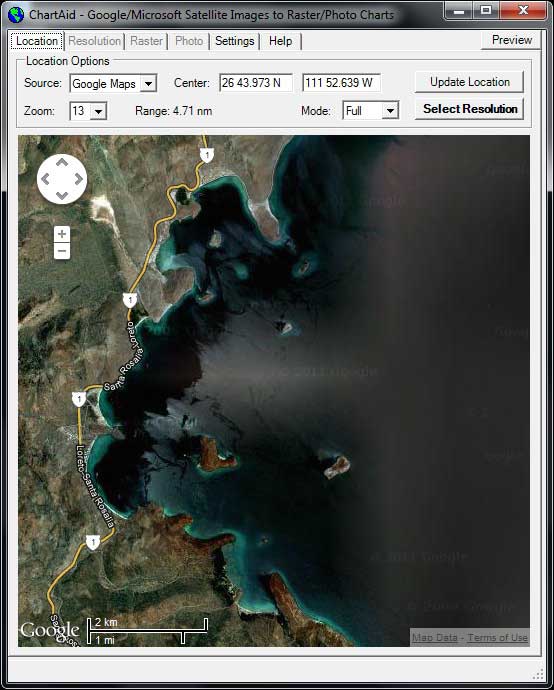Click the Select Resolution button
Viewport: 554px width, 690px height.
470,109
